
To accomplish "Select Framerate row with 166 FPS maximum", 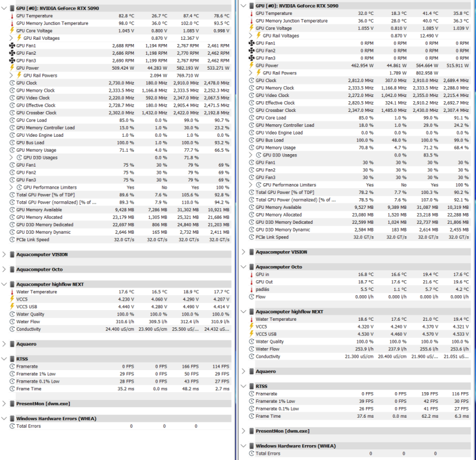I will pyautogui.click(x=120, y=367).
